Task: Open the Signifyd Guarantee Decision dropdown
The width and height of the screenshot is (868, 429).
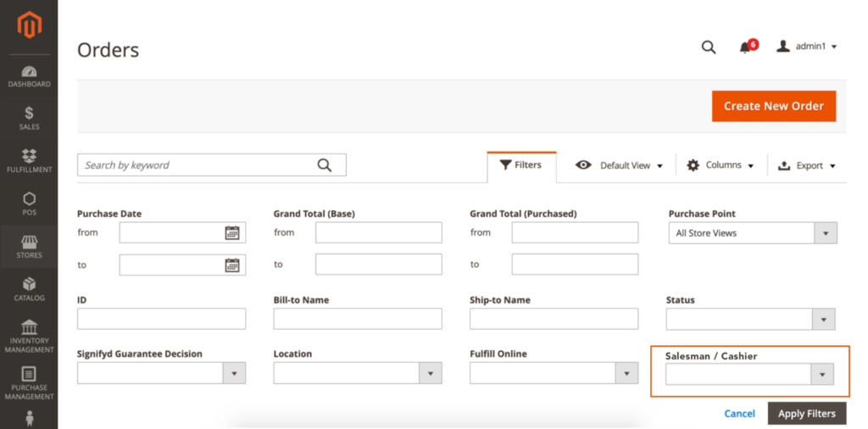Action: coord(161,373)
